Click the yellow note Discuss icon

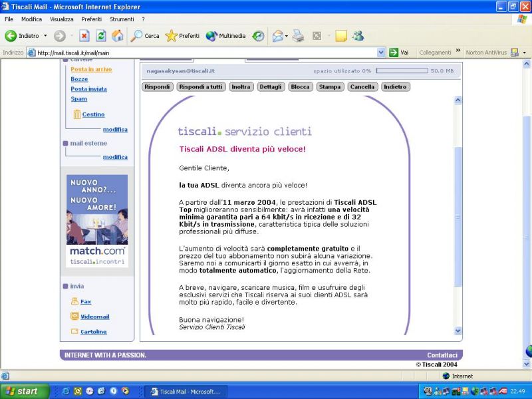coord(341,36)
